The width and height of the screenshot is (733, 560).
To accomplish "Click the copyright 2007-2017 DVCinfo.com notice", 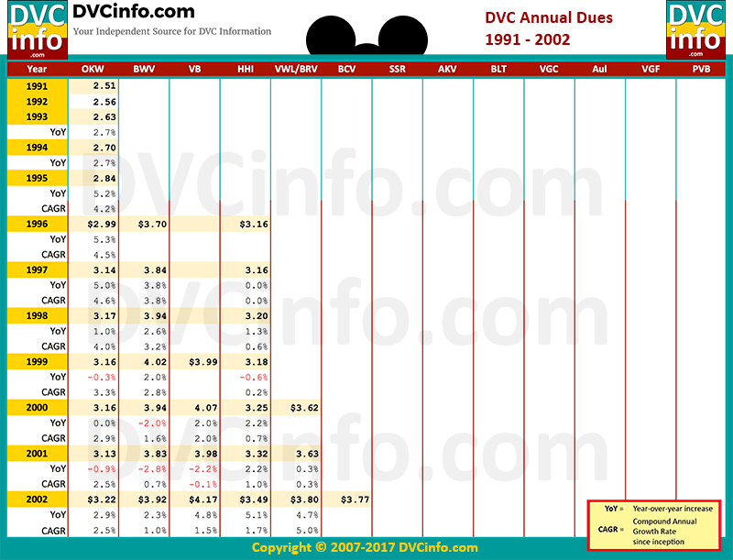I will (365, 547).
